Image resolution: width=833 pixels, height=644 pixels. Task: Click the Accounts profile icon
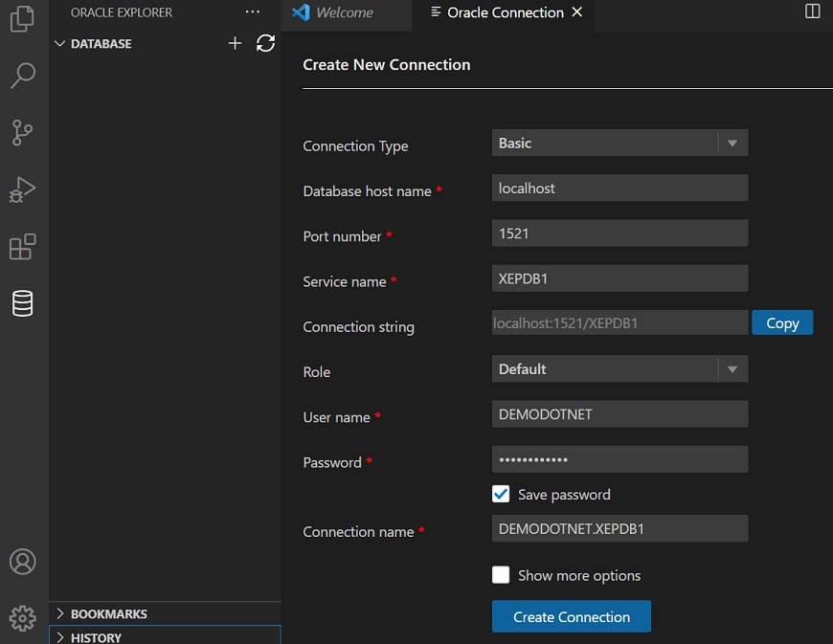click(x=22, y=562)
